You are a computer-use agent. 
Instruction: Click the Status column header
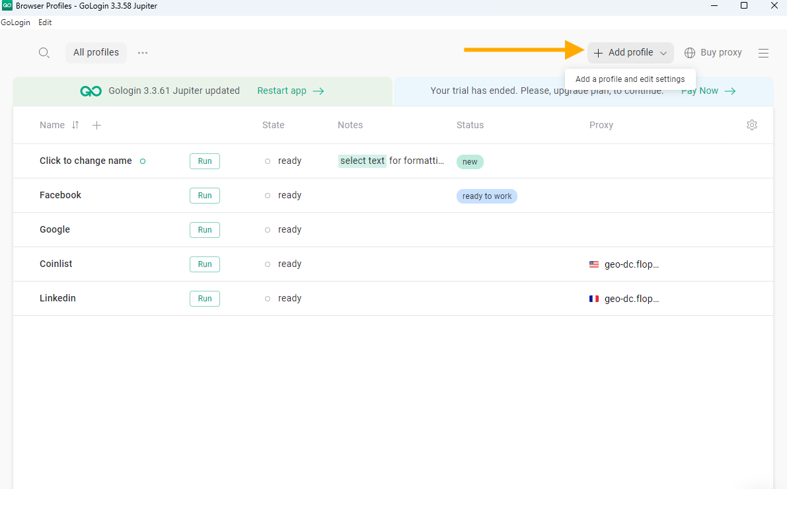tap(470, 125)
